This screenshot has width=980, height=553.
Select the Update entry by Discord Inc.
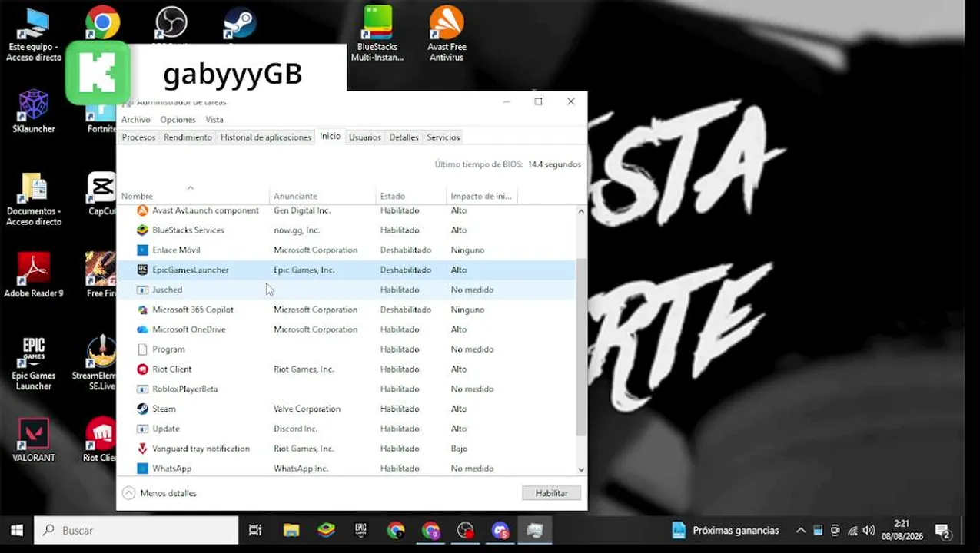point(346,429)
